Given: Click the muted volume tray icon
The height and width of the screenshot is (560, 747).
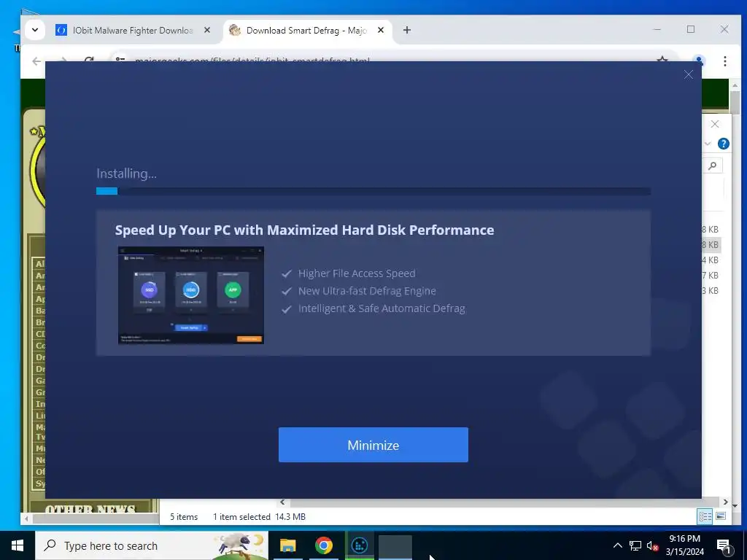Looking at the screenshot, I should coord(652,545).
